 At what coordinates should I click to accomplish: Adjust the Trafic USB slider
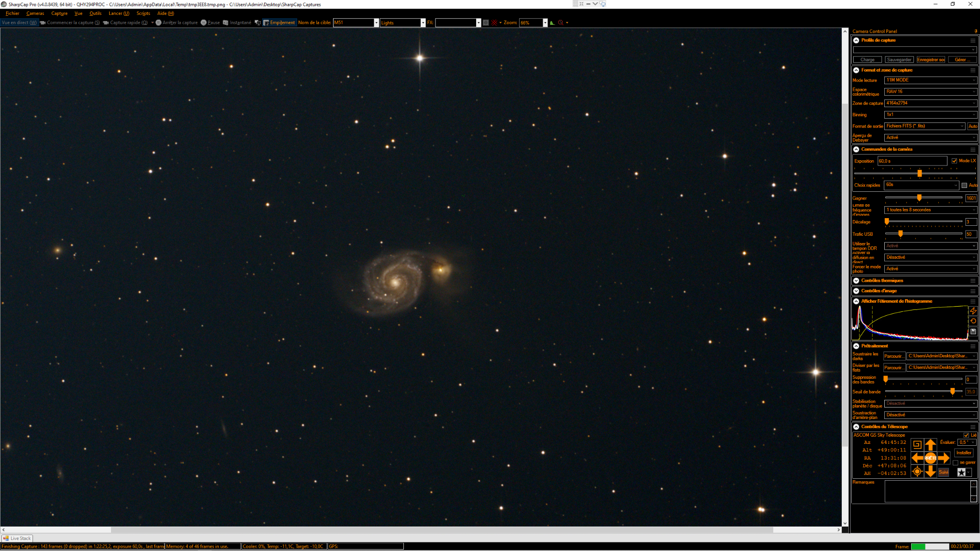click(901, 233)
